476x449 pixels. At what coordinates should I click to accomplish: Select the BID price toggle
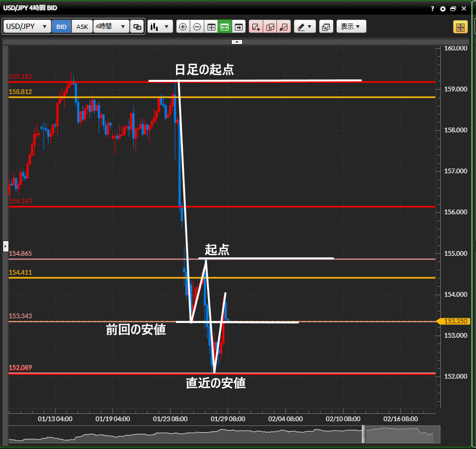pyautogui.click(x=61, y=27)
